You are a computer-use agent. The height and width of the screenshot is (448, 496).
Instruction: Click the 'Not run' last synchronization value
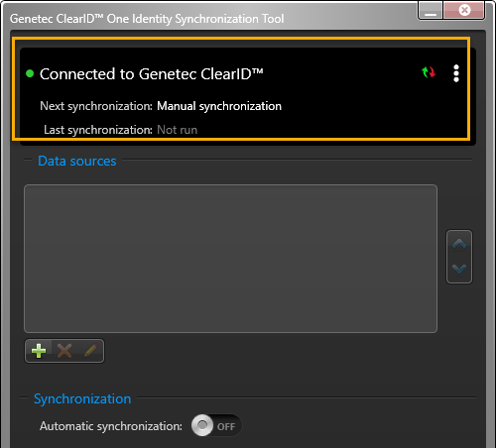click(178, 130)
